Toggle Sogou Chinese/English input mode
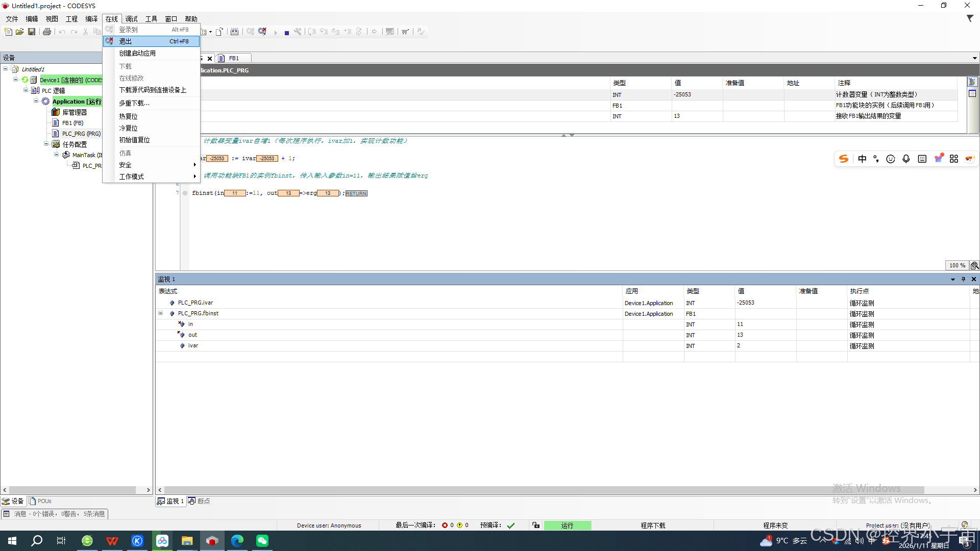The width and height of the screenshot is (980, 551). 862,159
